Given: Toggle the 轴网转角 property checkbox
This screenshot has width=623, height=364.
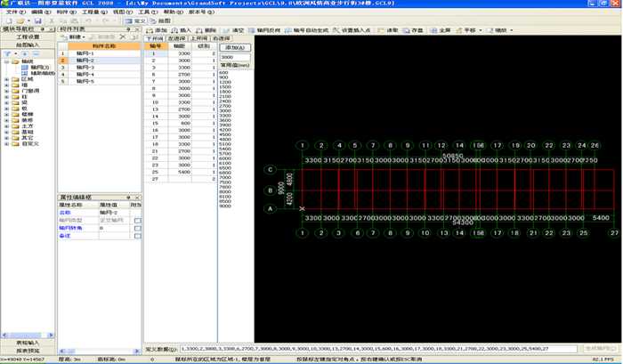Looking at the screenshot, I should pos(137,228).
